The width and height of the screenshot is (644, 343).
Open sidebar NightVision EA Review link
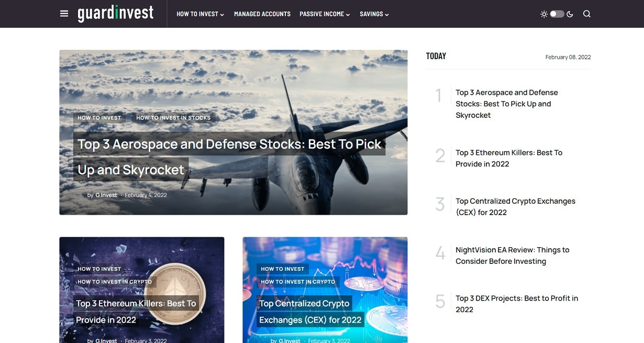512,256
